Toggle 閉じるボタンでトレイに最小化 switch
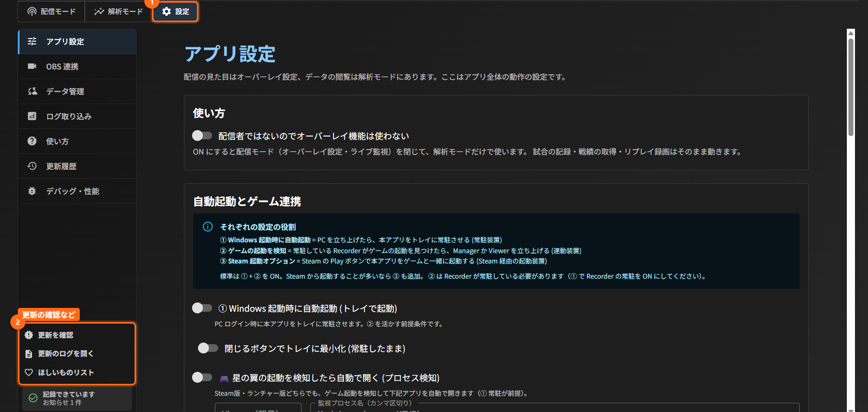868x412 pixels. tap(208, 348)
